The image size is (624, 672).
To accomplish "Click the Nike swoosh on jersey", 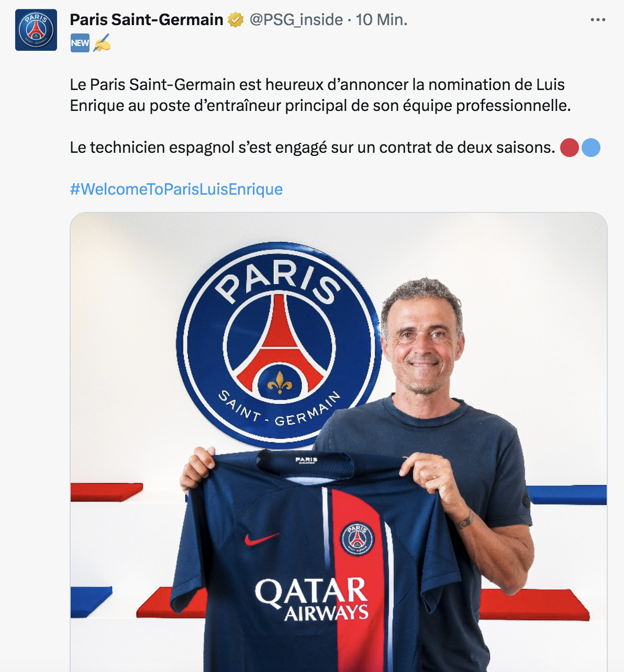I will 261,539.
